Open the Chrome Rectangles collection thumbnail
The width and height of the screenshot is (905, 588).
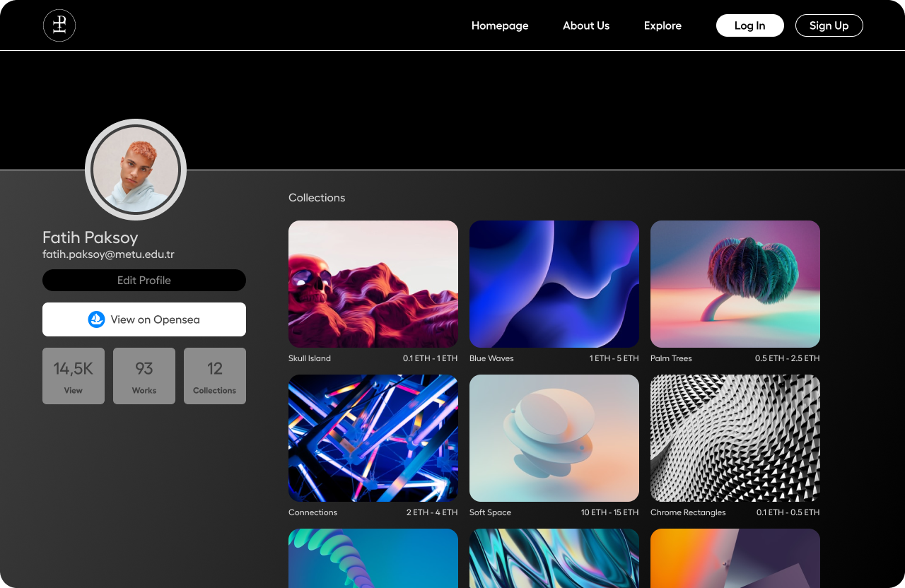coord(735,438)
